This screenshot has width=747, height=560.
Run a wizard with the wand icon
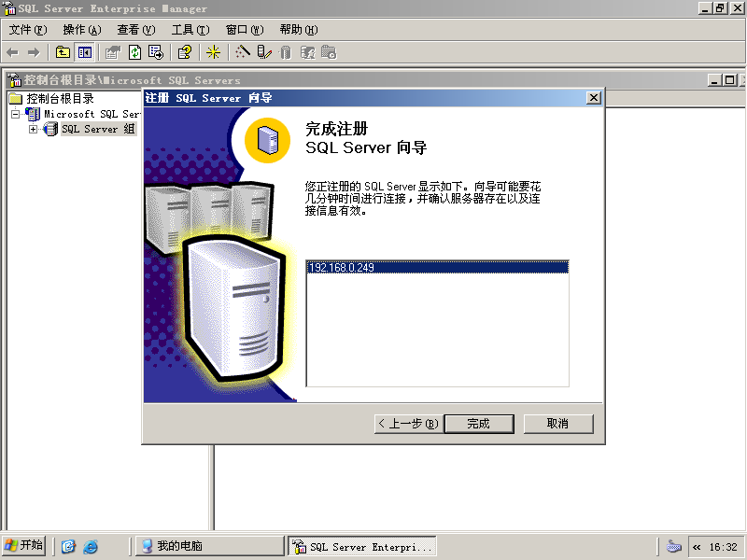pyautogui.click(x=243, y=52)
